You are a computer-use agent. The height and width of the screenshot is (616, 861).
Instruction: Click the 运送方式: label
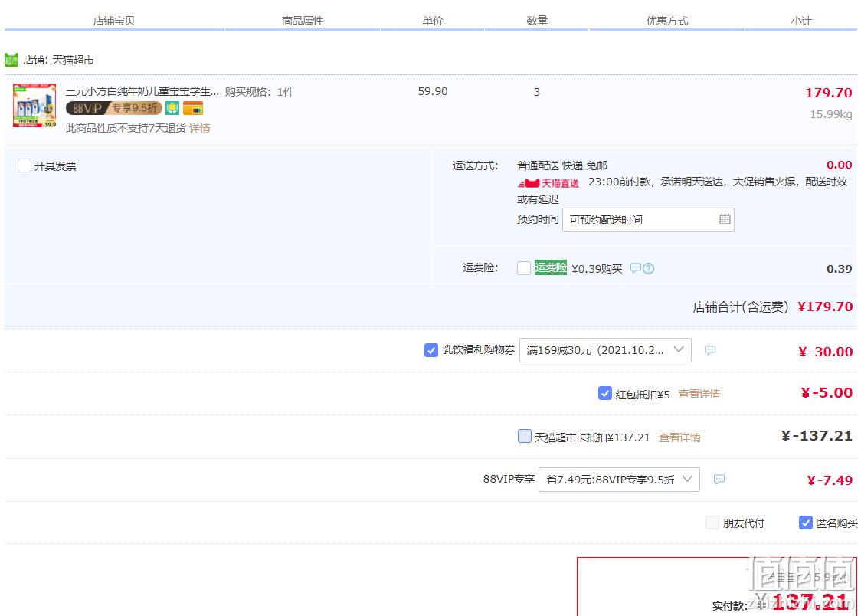pyautogui.click(x=475, y=165)
